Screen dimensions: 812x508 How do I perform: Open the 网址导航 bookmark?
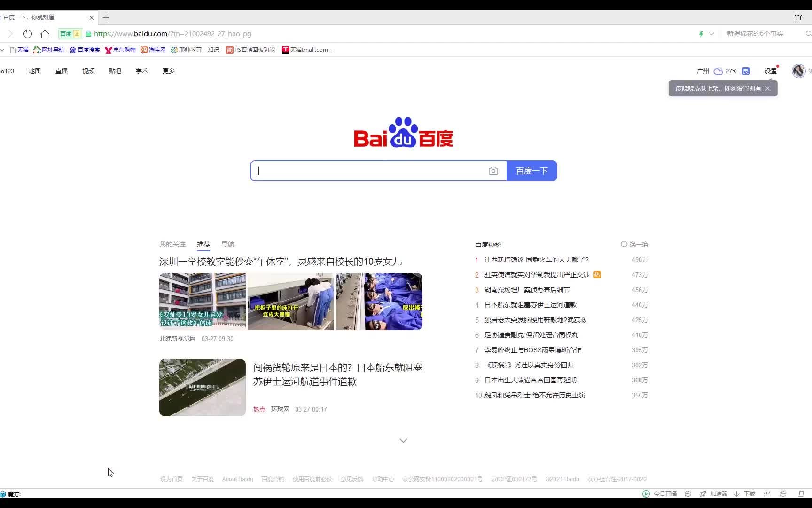click(x=49, y=50)
